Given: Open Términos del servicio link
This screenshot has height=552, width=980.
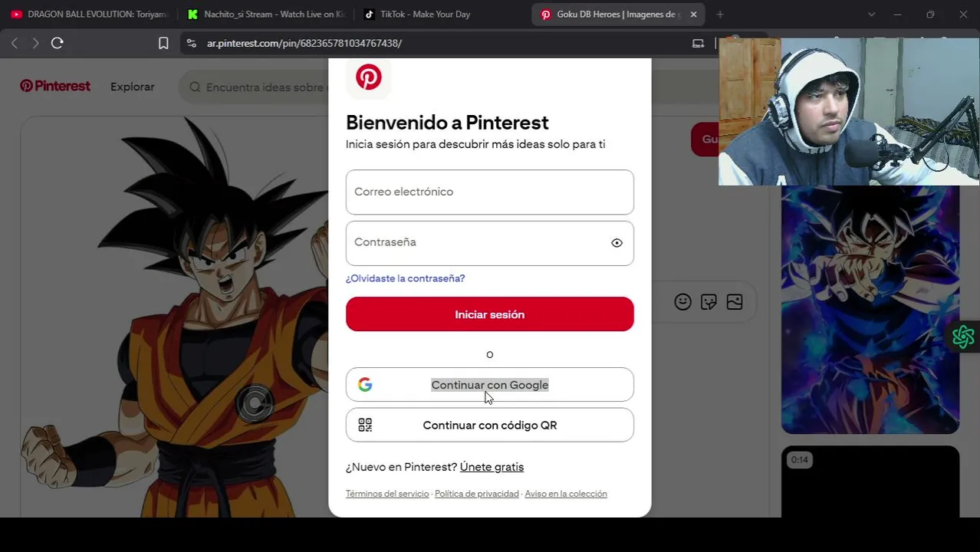Looking at the screenshot, I should pos(387,494).
